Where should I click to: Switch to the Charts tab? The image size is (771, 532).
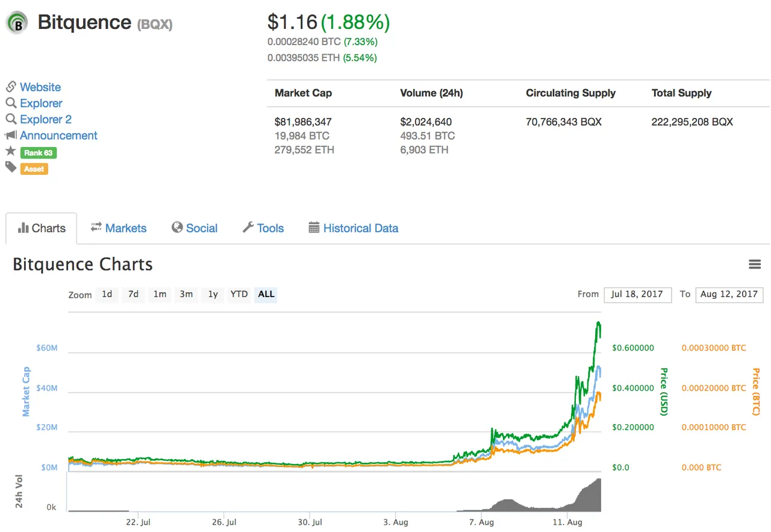coord(42,228)
